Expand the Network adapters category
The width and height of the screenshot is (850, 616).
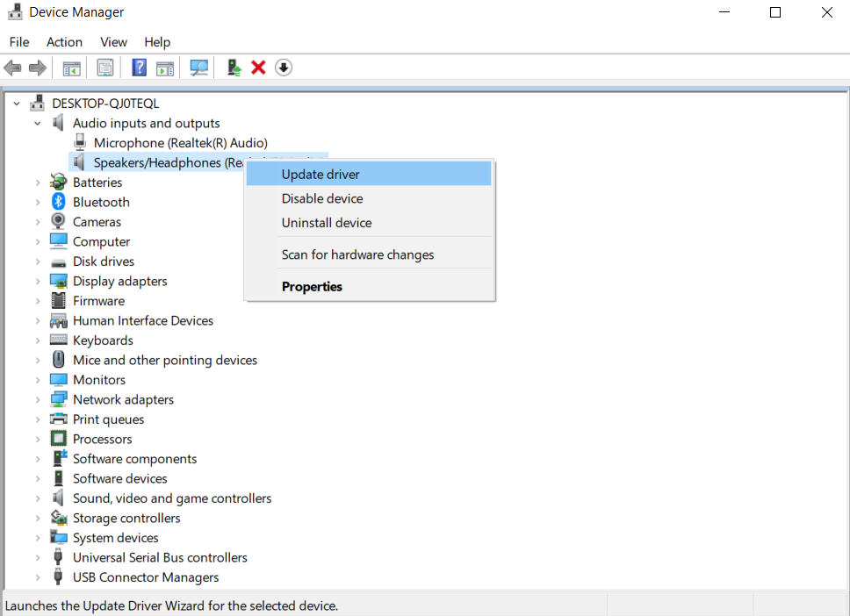point(38,400)
